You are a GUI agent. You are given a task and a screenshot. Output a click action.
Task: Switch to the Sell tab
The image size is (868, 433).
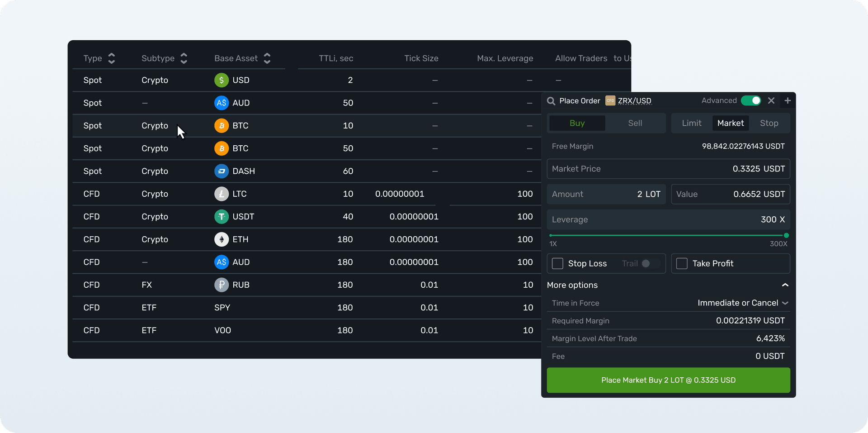point(635,123)
